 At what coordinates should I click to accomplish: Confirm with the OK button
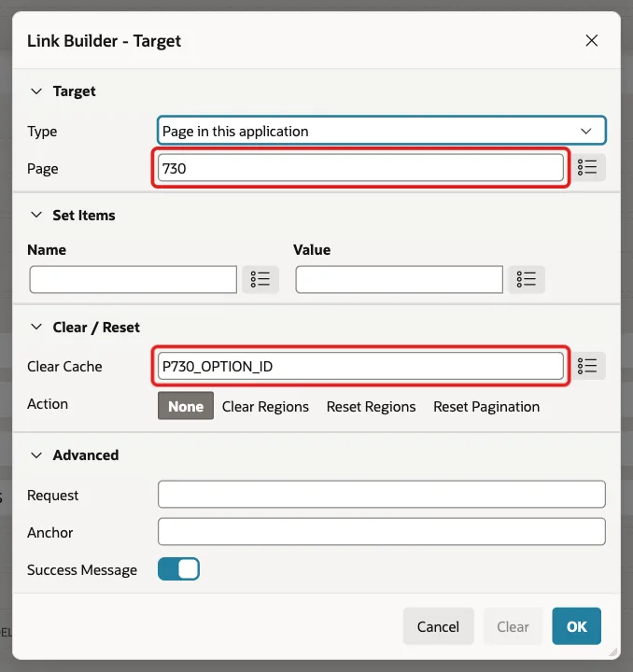tap(576, 626)
